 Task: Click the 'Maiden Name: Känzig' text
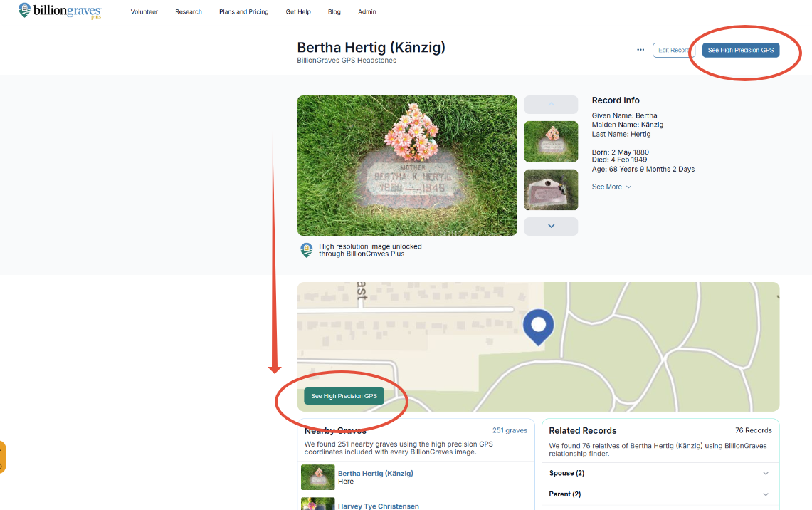[x=628, y=125]
